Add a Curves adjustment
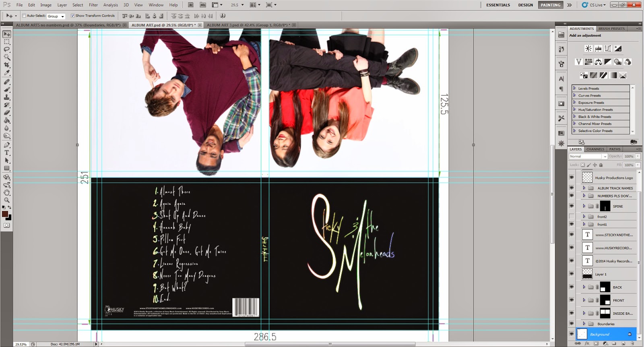The width and height of the screenshot is (644, 347). 608,48
